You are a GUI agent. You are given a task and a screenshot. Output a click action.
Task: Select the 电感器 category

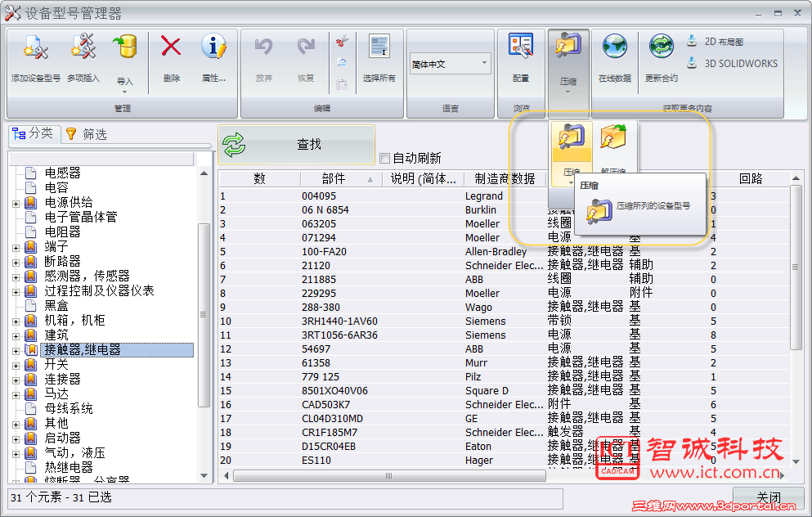point(62,173)
